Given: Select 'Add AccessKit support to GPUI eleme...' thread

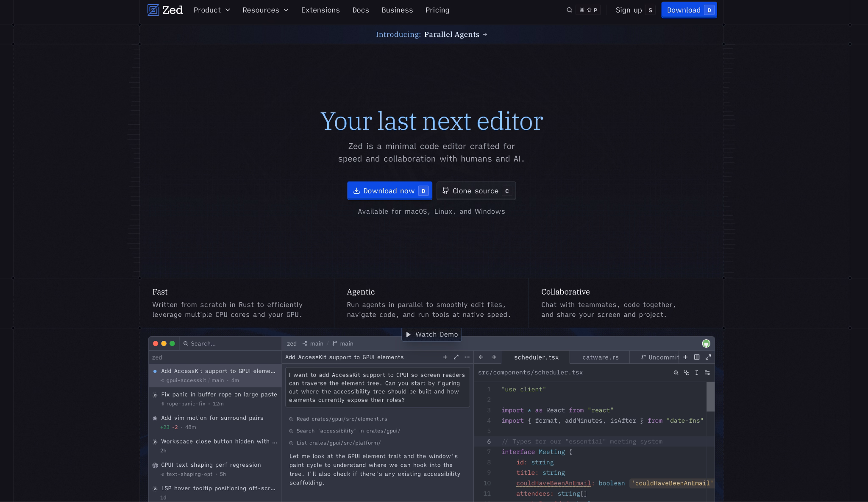Looking at the screenshot, I should [215, 375].
